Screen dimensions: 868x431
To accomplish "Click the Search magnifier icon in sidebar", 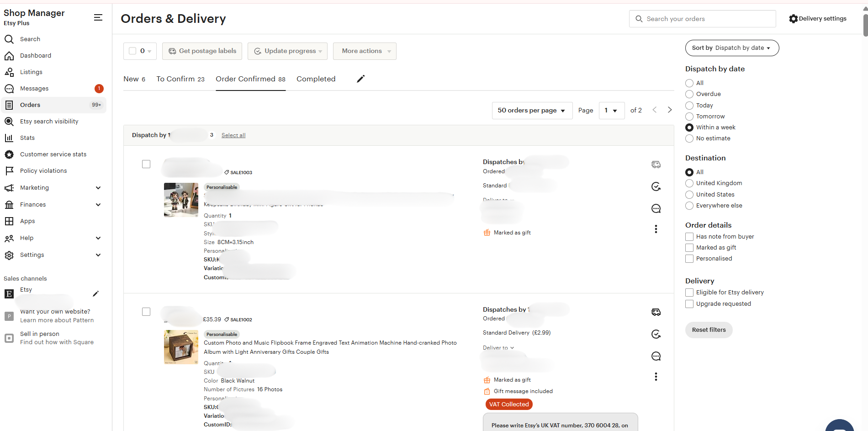I will coord(9,39).
